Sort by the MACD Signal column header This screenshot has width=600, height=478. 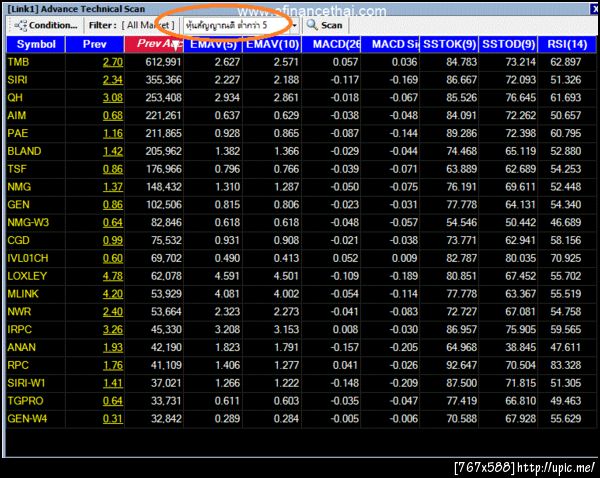click(390, 44)
